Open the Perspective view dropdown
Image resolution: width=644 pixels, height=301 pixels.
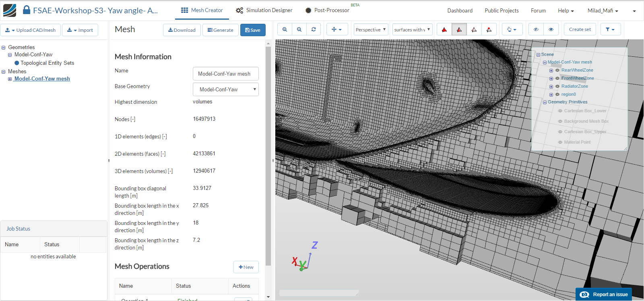pos(371,29)
